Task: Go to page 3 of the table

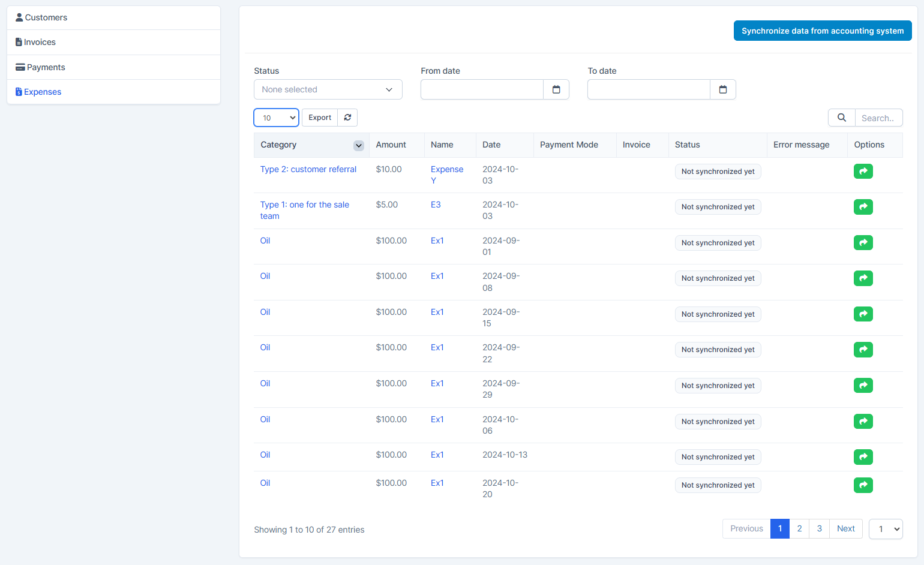Action: pyautogui.click(x=819, y=528)
